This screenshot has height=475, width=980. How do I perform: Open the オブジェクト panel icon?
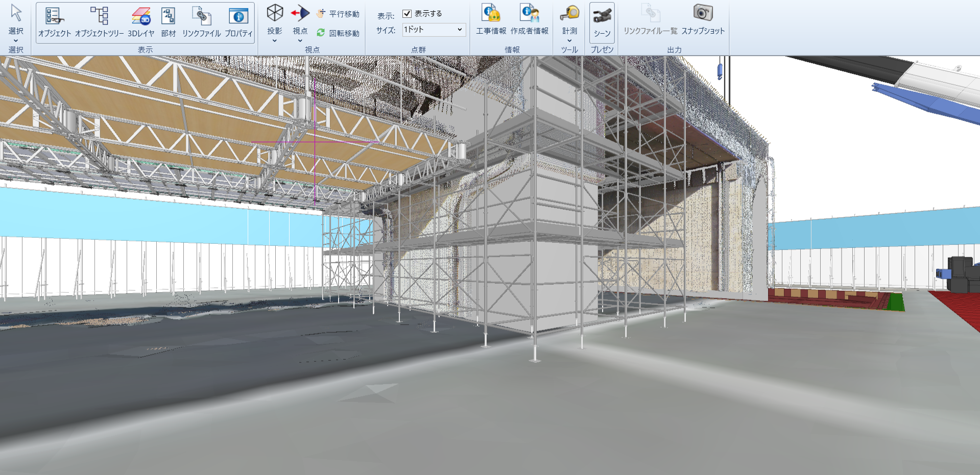(55, 22)
